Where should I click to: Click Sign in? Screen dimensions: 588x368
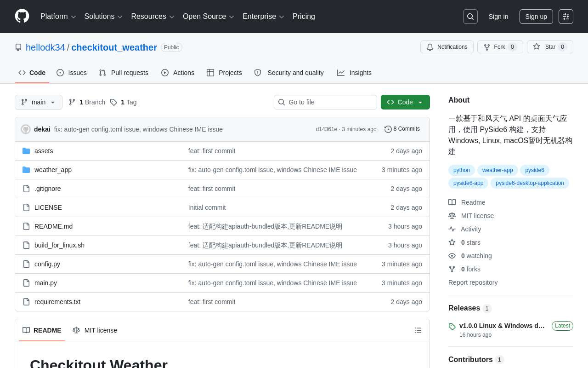498,17
